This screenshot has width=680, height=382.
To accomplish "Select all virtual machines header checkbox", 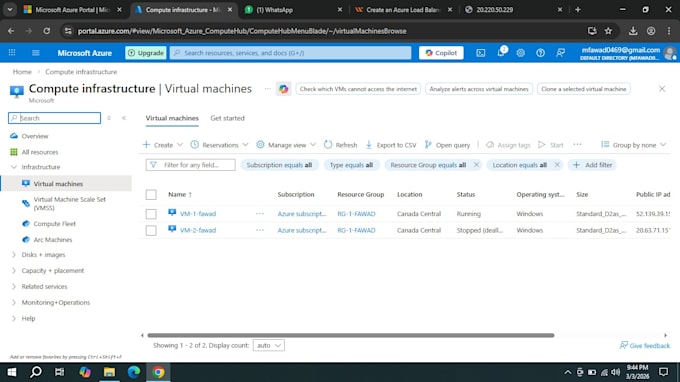I will (151, 195).
